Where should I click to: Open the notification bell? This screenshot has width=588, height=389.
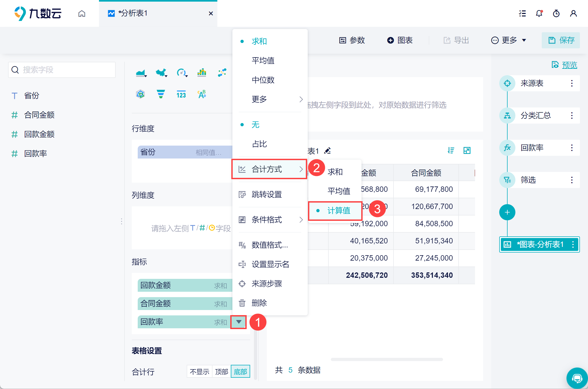[x=539, y=13]
